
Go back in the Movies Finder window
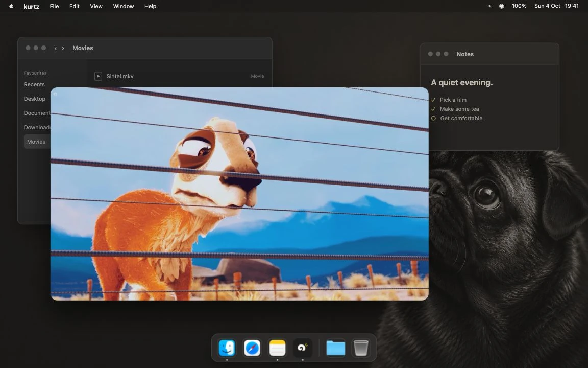pyautogui.click(x=56, y=48)
